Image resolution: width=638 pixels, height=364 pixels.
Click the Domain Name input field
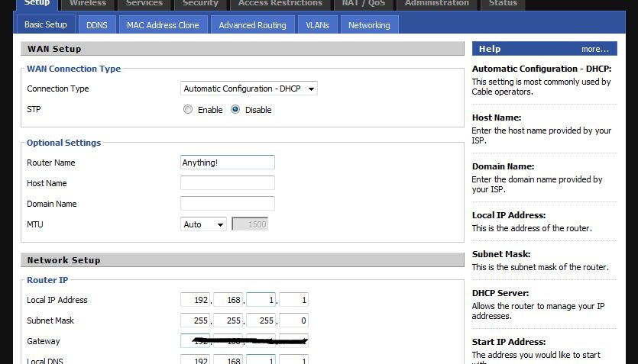[227, 204]
